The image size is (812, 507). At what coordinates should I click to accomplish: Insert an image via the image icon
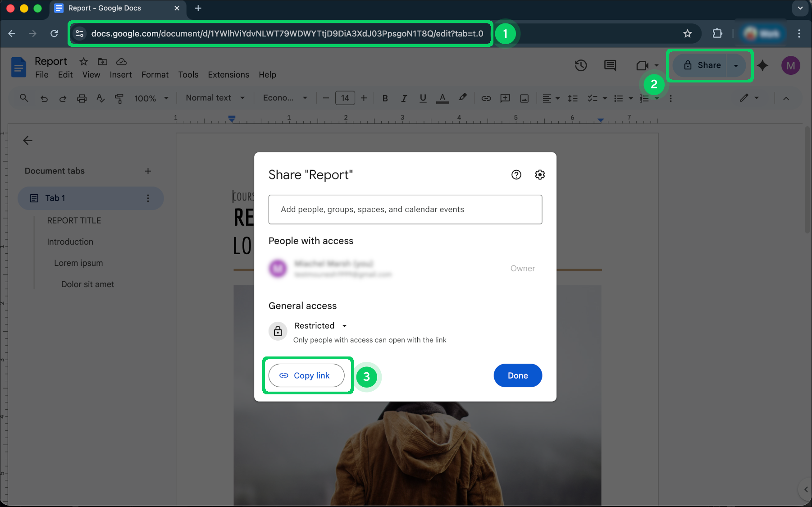click(x=524, y=98)
